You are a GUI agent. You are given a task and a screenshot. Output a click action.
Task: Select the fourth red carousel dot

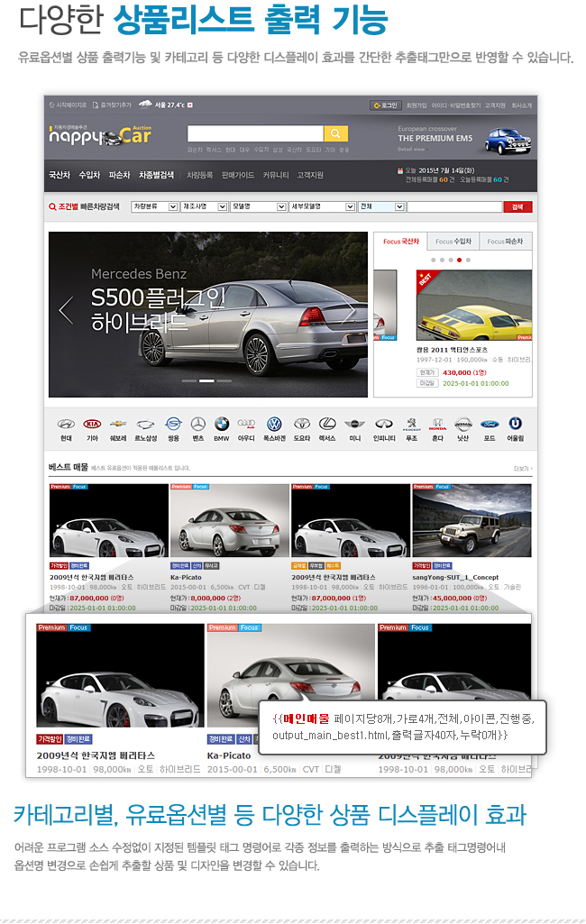pyautogui.click(x=459, y=260)
